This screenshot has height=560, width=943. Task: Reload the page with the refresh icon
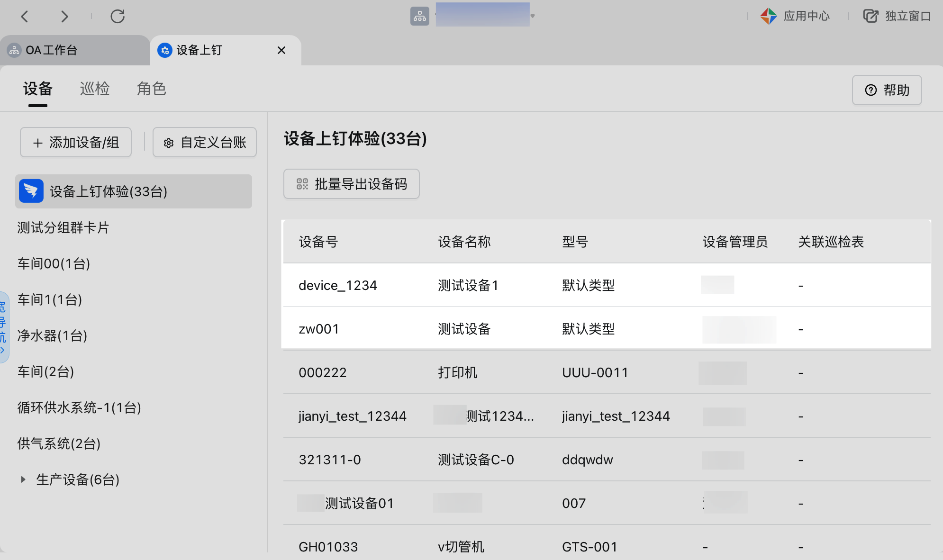click(x=118, y=16)
